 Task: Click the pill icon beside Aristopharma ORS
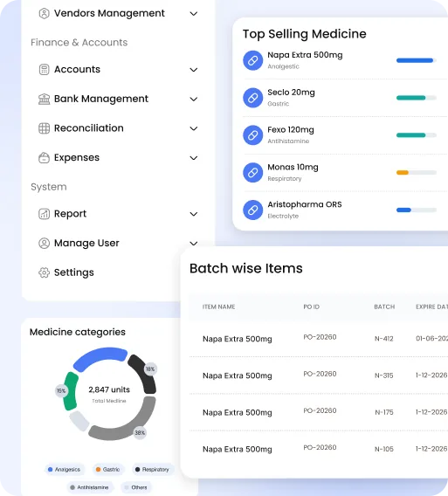click(252, 210)
